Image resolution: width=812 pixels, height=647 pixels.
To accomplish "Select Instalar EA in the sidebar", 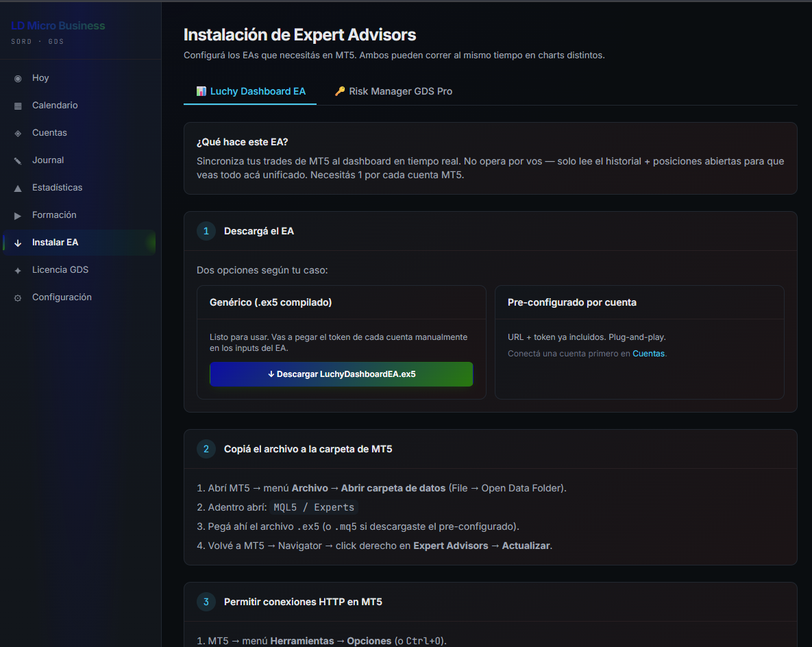I will point(79,243).
